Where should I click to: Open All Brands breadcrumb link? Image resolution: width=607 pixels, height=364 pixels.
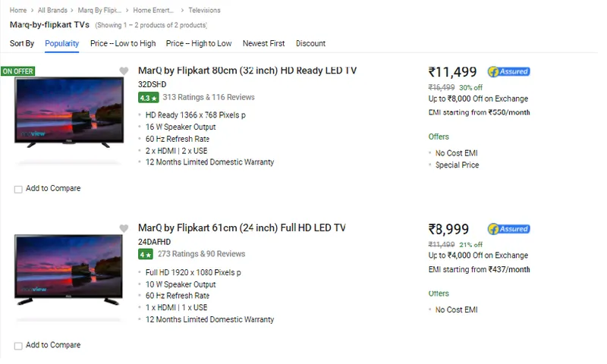point(52,11)
